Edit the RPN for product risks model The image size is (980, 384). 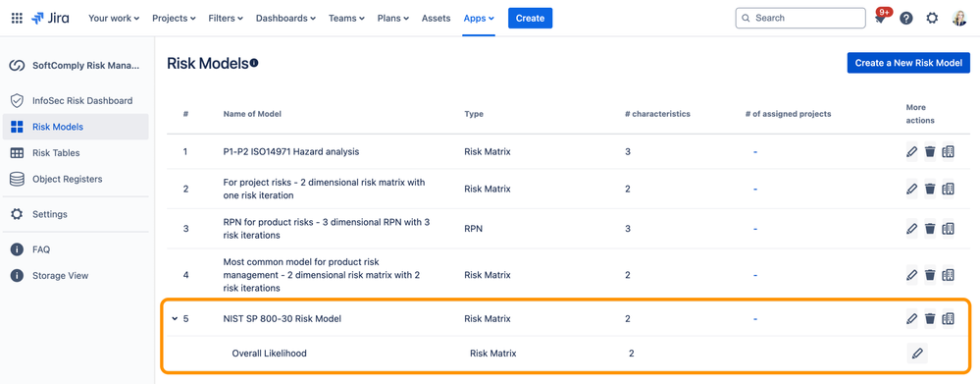click(x=912, y=229)
